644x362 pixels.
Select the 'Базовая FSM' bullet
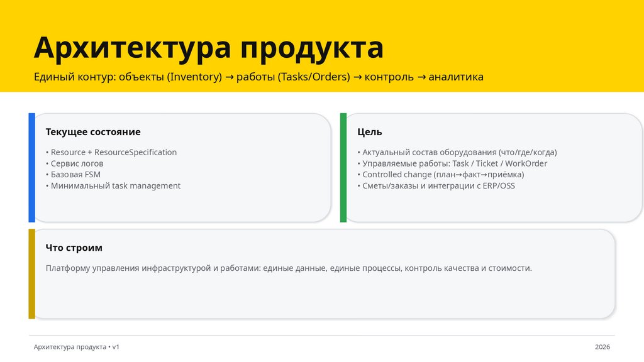point(73,175)
